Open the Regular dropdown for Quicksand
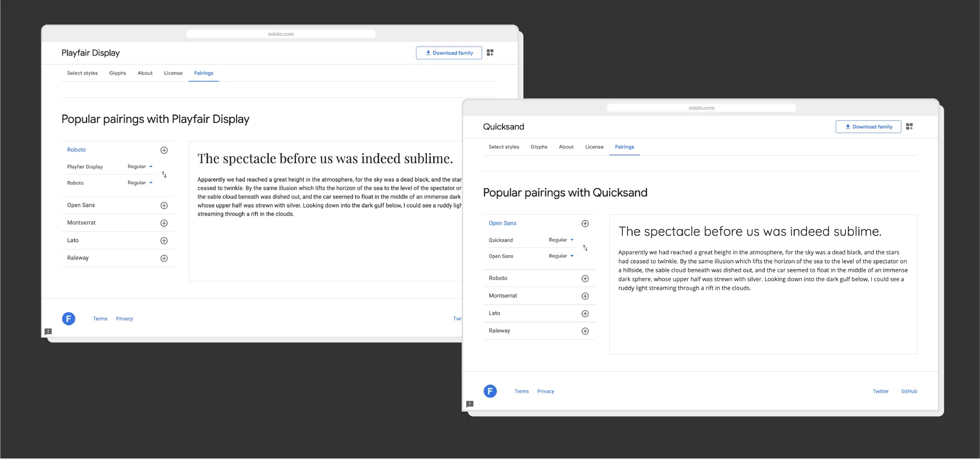The image size is (980, 459). coord(560,240)
